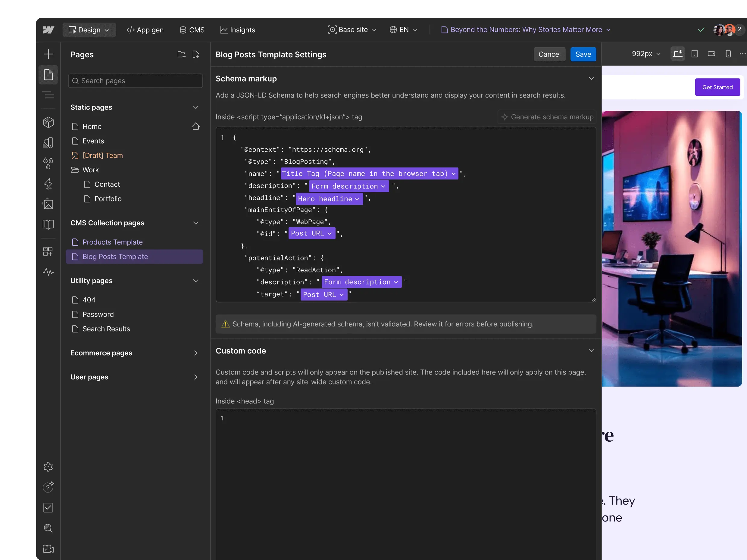Switch to the CMS tab

coord(192,30)
